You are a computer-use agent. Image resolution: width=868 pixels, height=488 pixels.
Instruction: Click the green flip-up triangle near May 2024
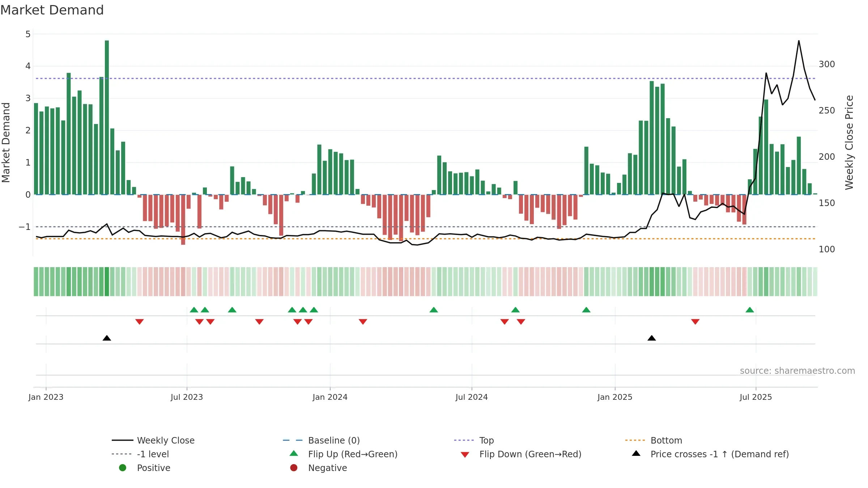[x=434, y=310]
